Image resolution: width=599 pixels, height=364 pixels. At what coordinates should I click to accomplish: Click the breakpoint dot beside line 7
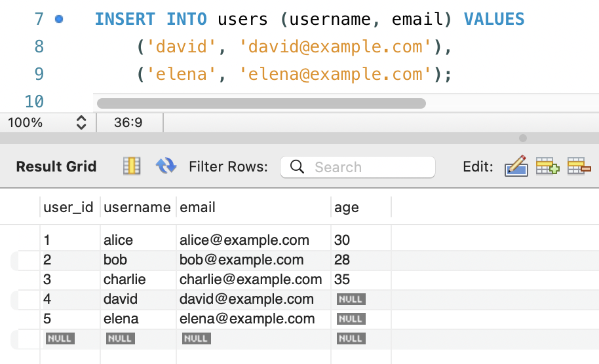[x=60, y=19]
